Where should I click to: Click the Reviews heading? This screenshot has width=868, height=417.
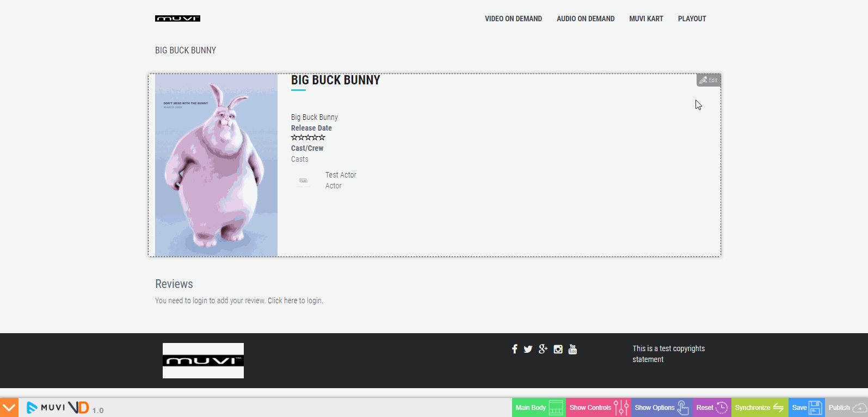click(174, 284)
